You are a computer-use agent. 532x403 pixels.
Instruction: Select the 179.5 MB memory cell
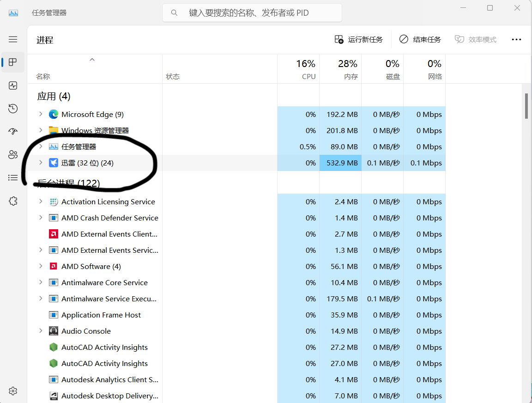point(340,299)
